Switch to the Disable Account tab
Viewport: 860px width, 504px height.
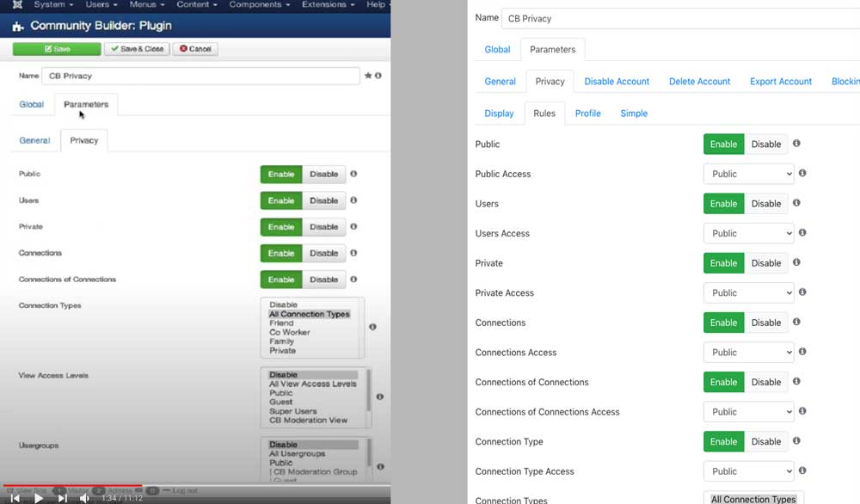click(617, 81)
